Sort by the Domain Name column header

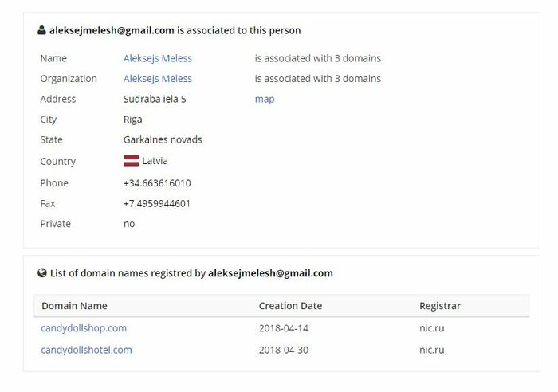(74, 306)
